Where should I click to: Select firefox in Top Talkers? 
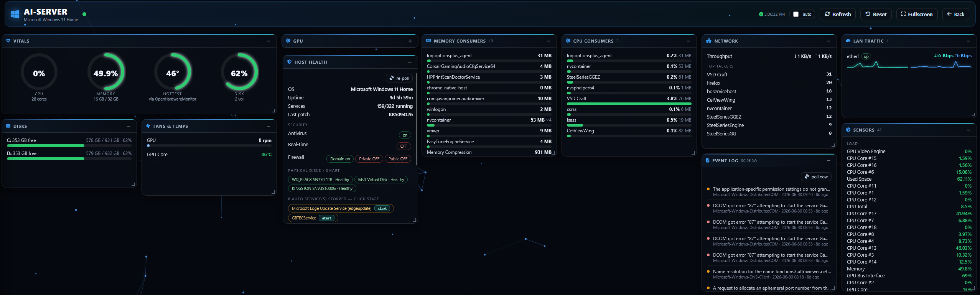[769, 83]
